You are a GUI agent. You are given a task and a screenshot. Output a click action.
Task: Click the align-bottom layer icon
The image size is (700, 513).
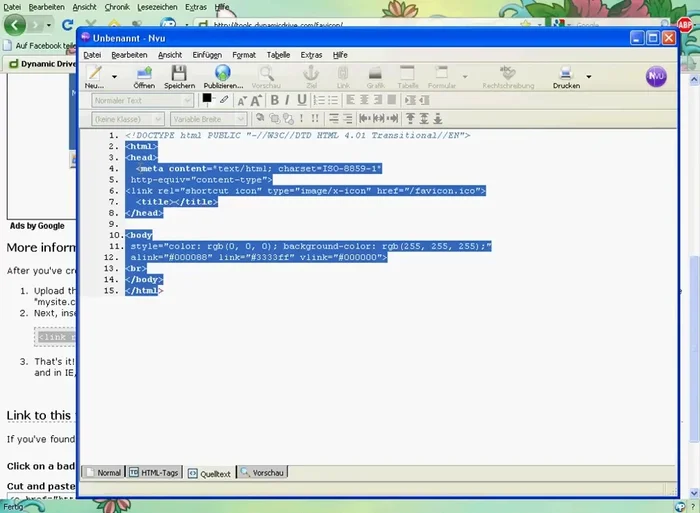click(x=438, y=118)
